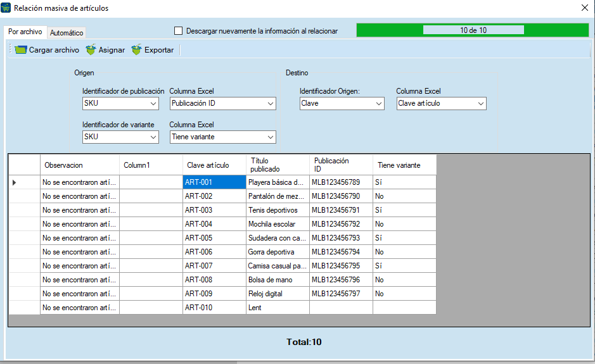Select the ART-001 cell

[214, 182]
